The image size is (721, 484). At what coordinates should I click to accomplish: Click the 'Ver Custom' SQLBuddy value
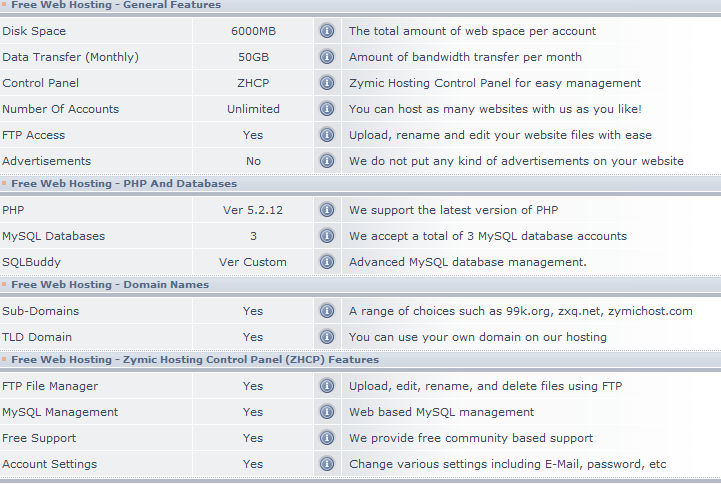(x=253, y=262)
